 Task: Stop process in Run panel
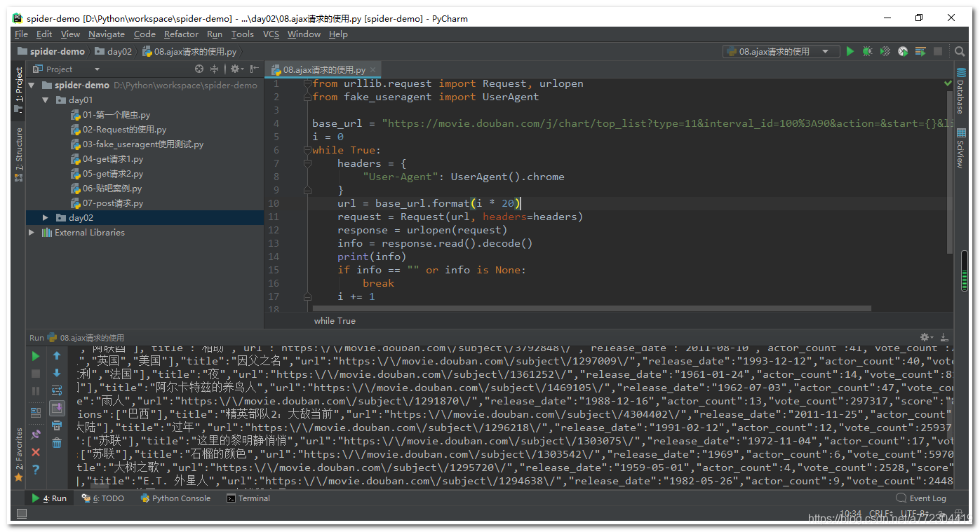pos(36,374)
